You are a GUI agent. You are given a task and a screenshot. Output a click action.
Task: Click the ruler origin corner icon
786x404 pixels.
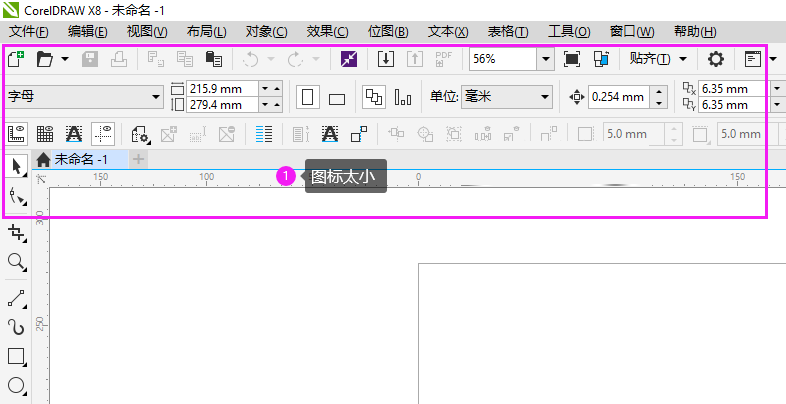click(42, 178)
